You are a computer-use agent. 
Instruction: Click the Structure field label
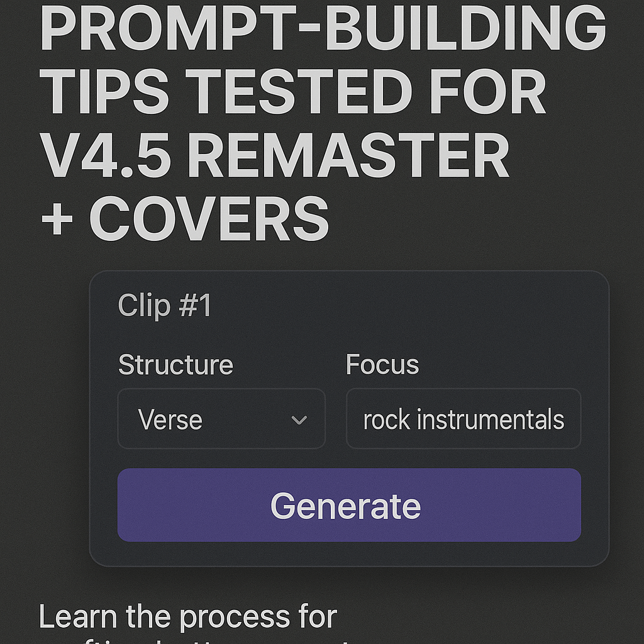pyautogui.click(x=175, y=365)
